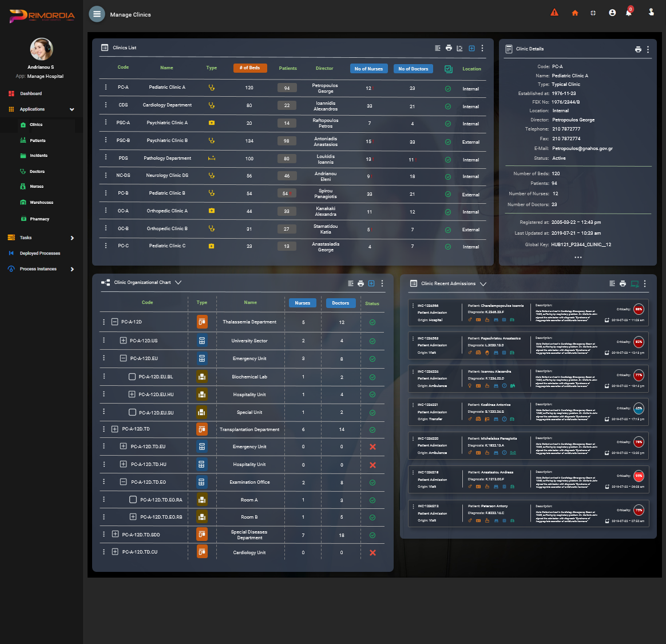Check the PC-A-12D.EU.SU Special Unit box
The width and height of the screenshot is (666, 644).
tap(132, 412)
